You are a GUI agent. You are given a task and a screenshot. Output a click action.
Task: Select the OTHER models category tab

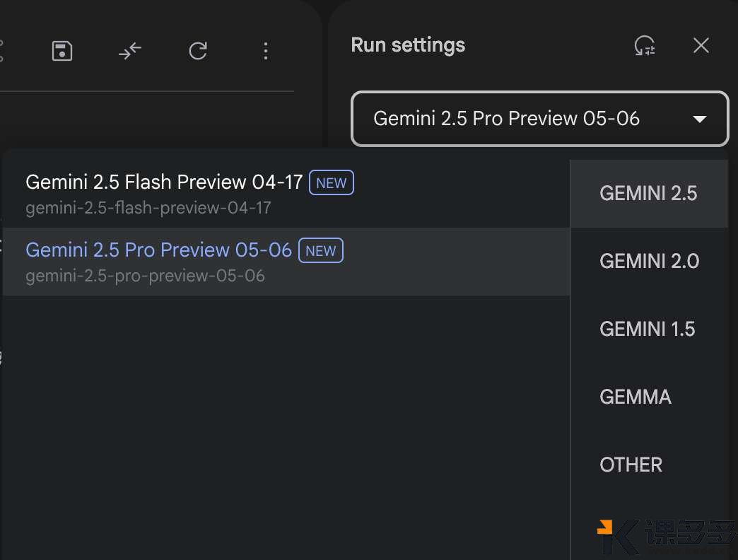point(648,465)
